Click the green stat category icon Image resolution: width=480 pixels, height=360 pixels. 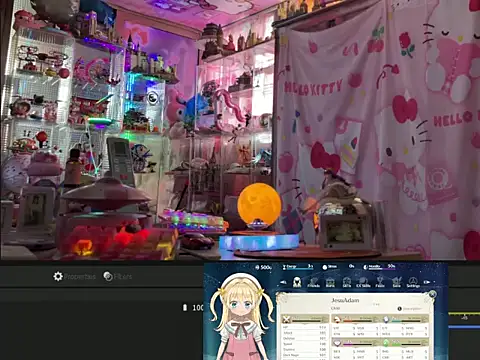386,343
